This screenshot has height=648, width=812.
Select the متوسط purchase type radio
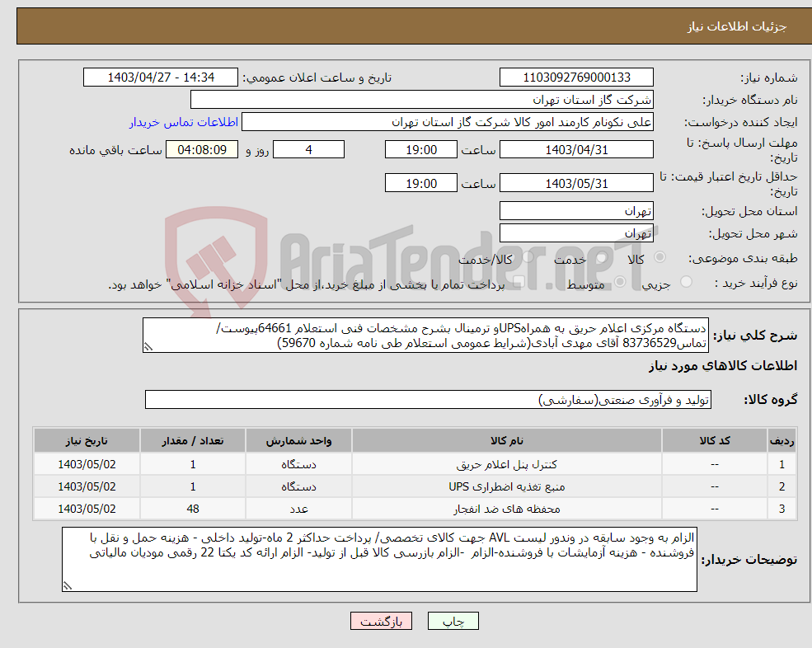620,282
